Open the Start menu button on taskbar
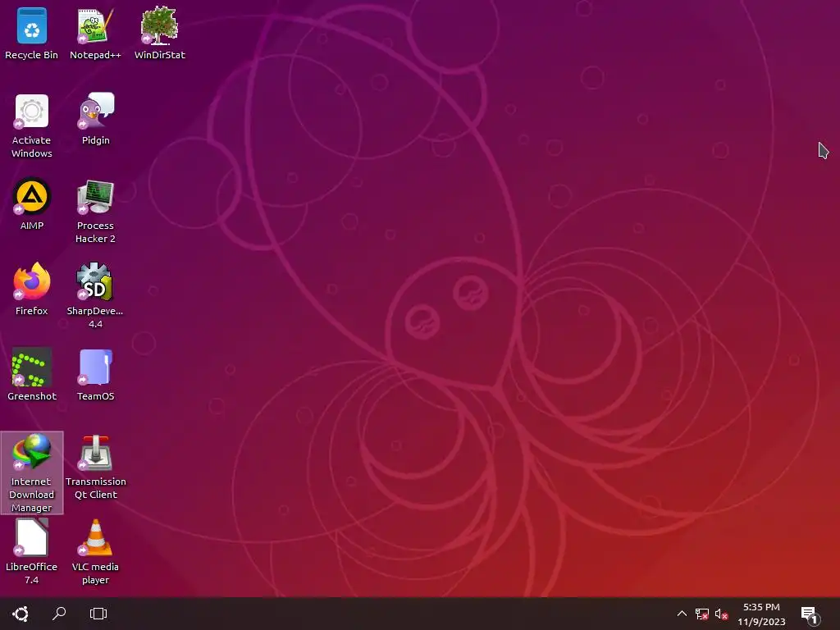Image resolution: width=840 pixels, height=630 pixels. [21, 614]
